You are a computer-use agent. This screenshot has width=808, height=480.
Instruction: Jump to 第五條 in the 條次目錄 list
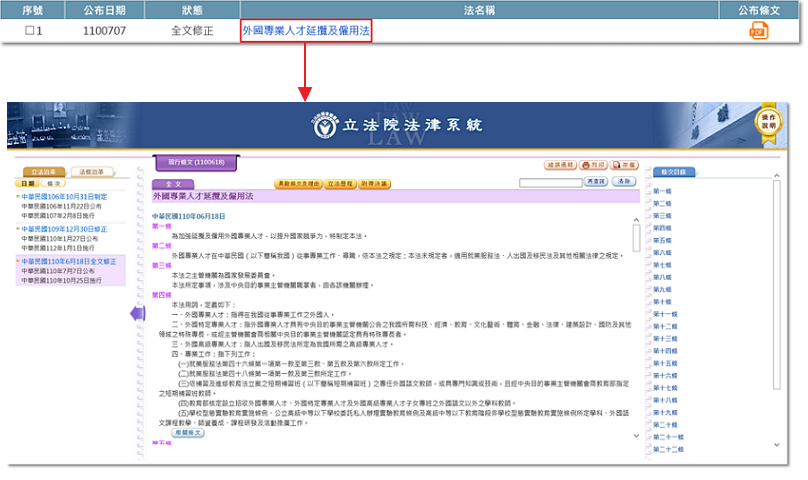[x=662, y=240]
